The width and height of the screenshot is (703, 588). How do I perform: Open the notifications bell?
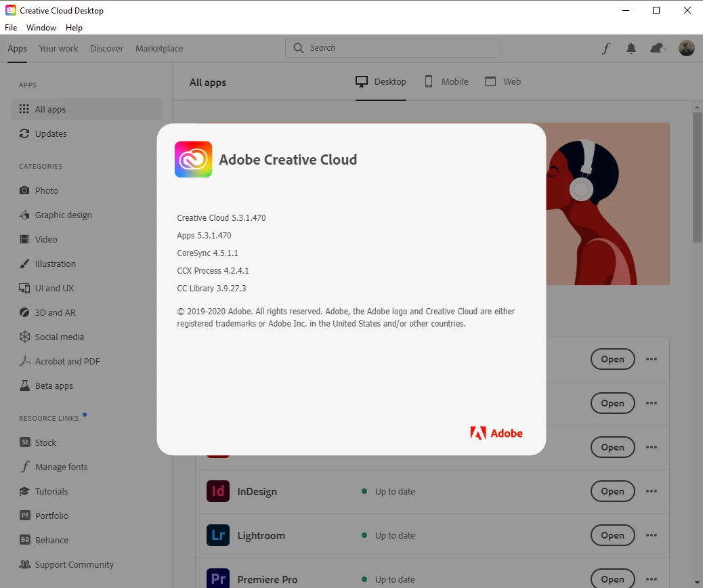pos(631,48)
